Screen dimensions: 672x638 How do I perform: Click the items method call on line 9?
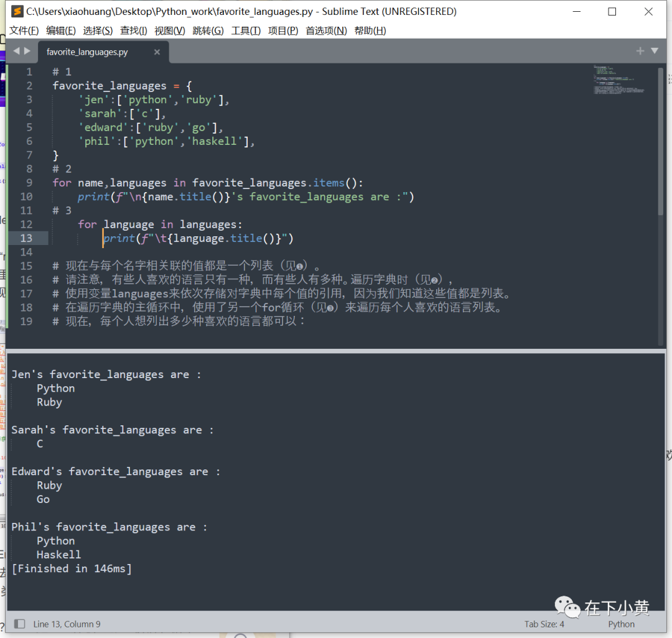pyautogui.click(x=329, y=183)
